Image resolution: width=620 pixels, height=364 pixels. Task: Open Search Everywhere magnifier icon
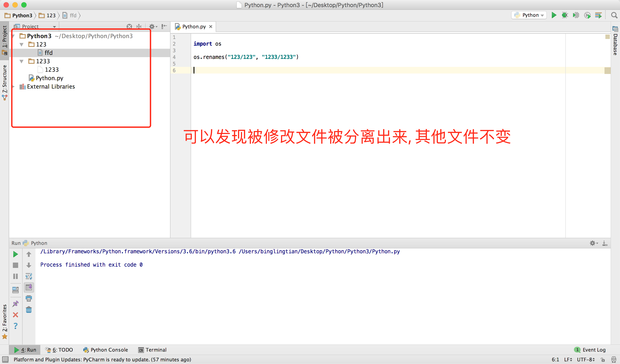(614, 15)
